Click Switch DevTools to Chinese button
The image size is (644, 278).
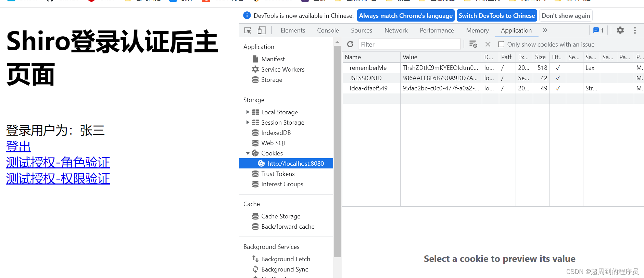click(497, 15)
